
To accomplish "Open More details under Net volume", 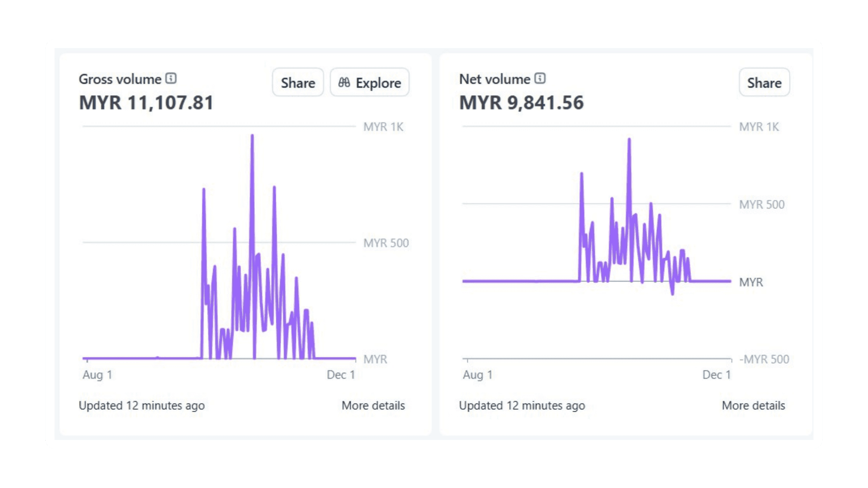I will point(753,406).
